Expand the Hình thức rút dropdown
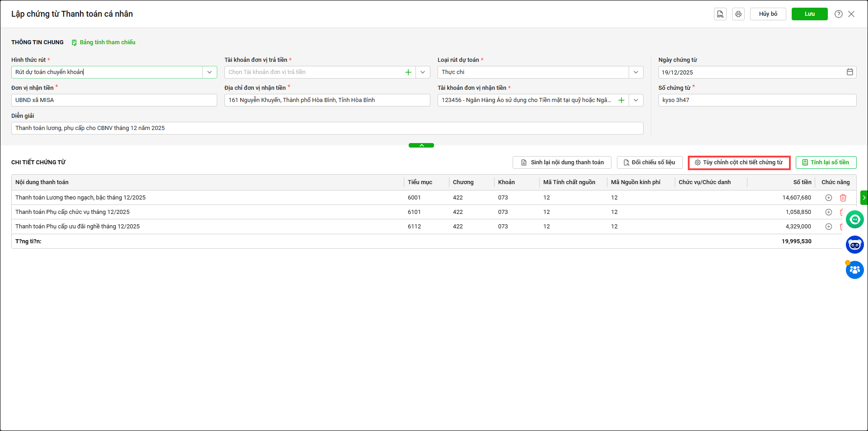This screenshot has height=431, width=868. 210,72
